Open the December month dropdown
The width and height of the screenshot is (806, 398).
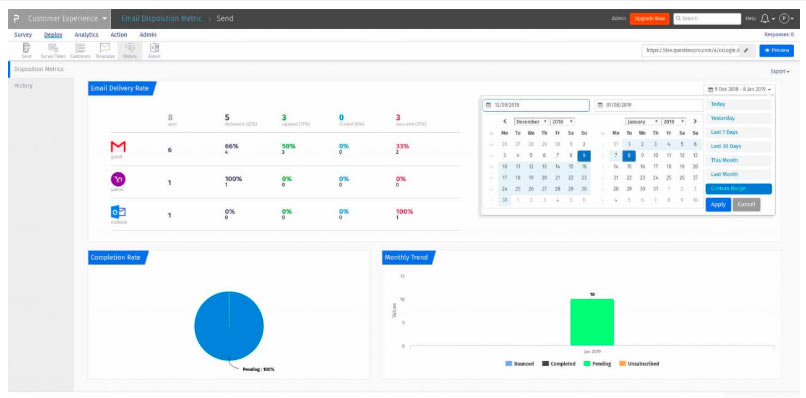point(530,122)
